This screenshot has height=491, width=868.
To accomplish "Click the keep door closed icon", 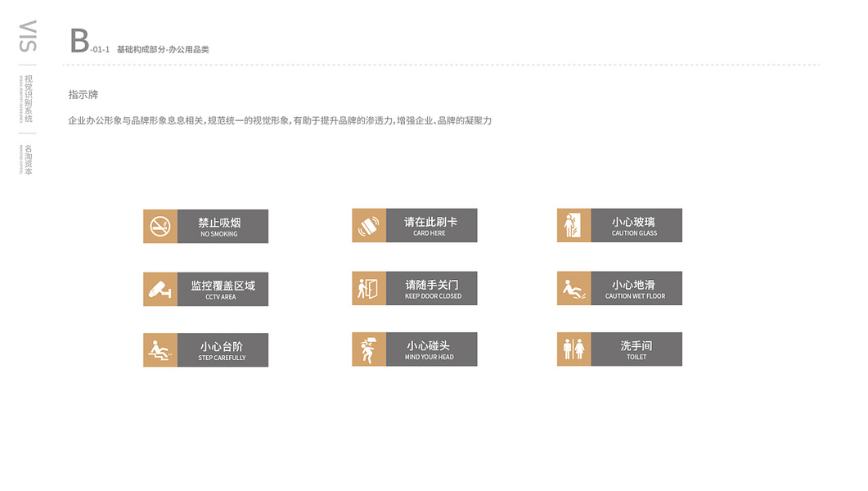I will pos(369,288).
